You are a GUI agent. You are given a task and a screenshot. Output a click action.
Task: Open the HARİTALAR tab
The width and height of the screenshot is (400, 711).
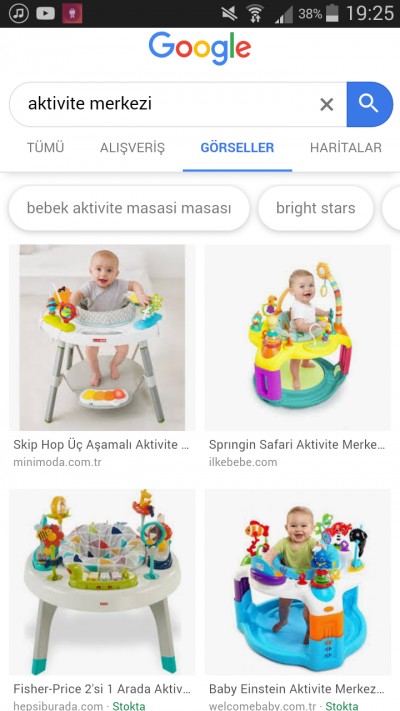tap(346, 148)
